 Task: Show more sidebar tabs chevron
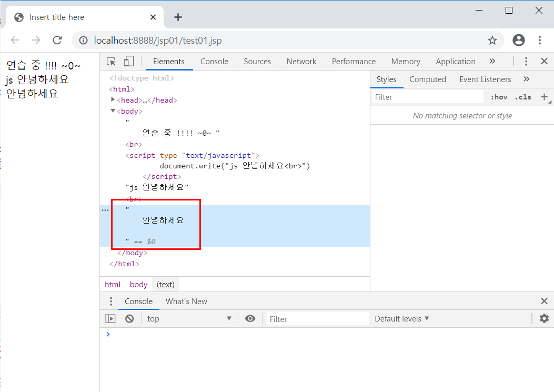(527, 79)
